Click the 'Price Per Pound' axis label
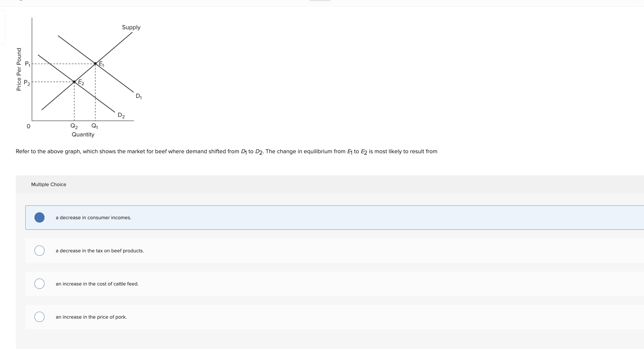The height and width of the screenshot is (349, 644). (19, 69)
